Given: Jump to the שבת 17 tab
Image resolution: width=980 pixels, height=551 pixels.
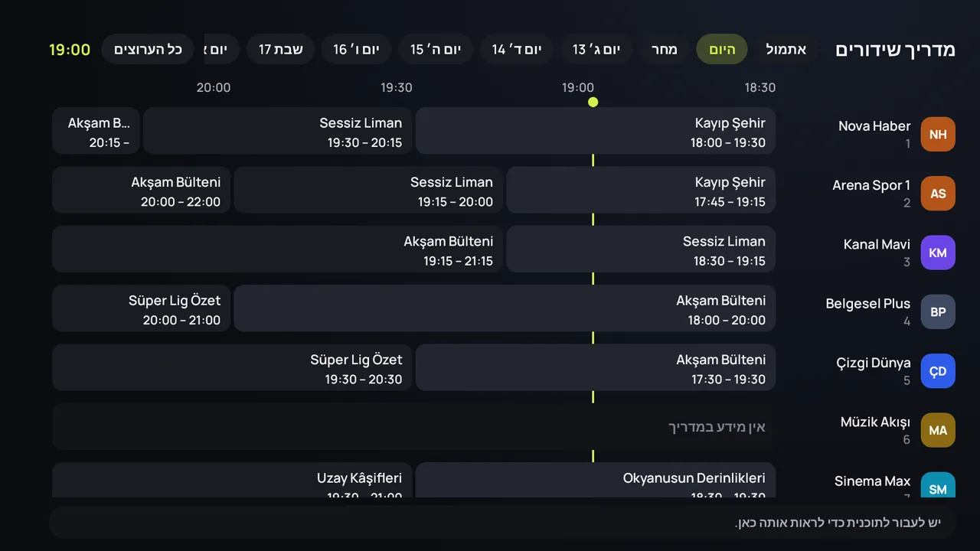Looking at the screenshot, I should (x=281, y=50).
